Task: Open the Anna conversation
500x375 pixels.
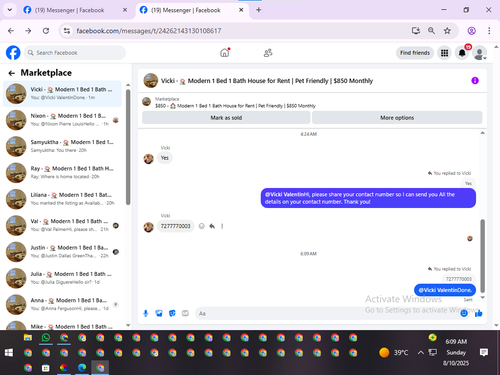Action: [x=62, y=304]
